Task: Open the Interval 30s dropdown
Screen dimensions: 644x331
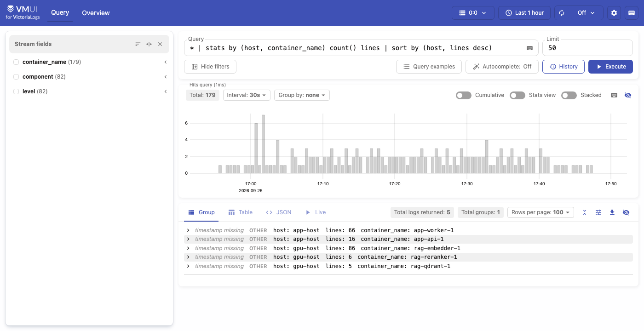Action: tap(247, 95)
